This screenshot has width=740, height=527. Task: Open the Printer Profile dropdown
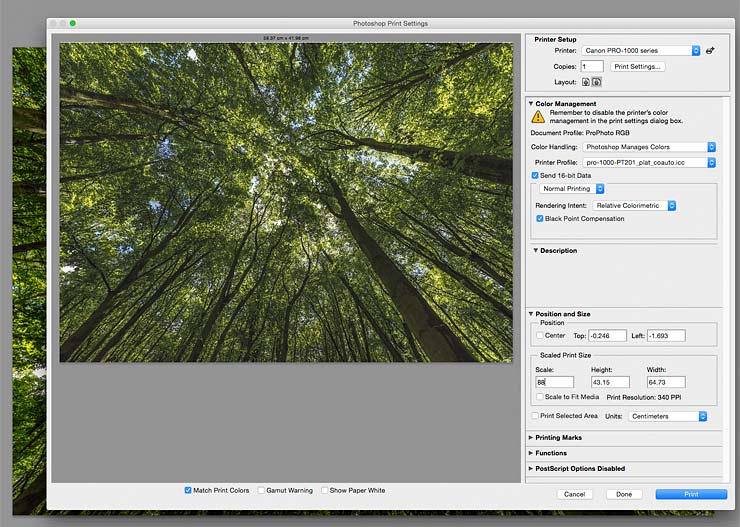(649, 162)
